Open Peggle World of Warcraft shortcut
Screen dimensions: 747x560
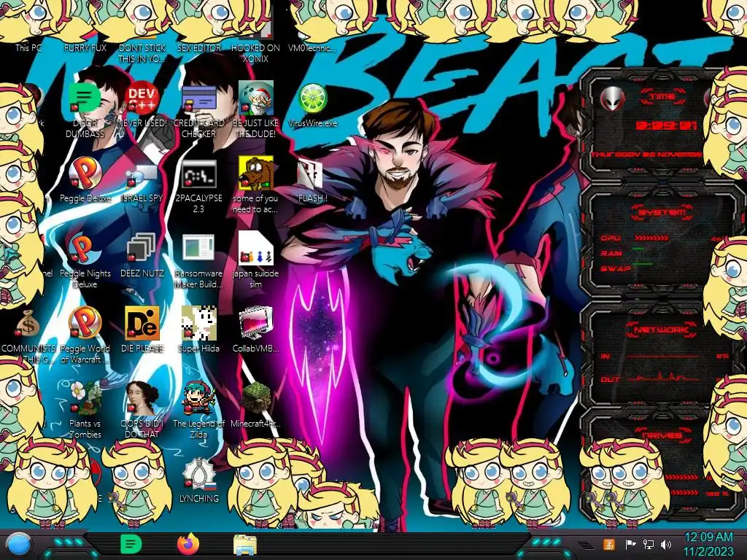85,324
